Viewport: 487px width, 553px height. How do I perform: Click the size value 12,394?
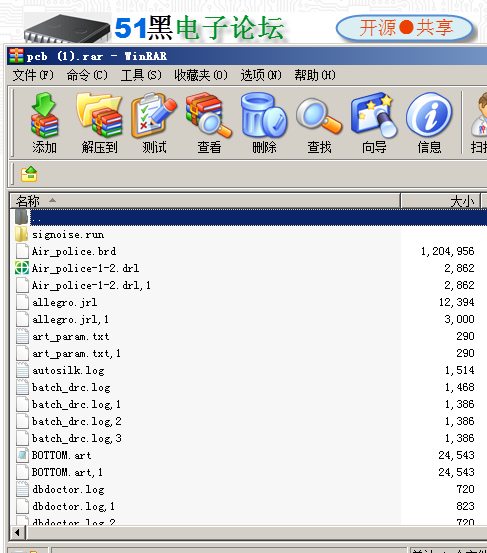tap(457, 302)
